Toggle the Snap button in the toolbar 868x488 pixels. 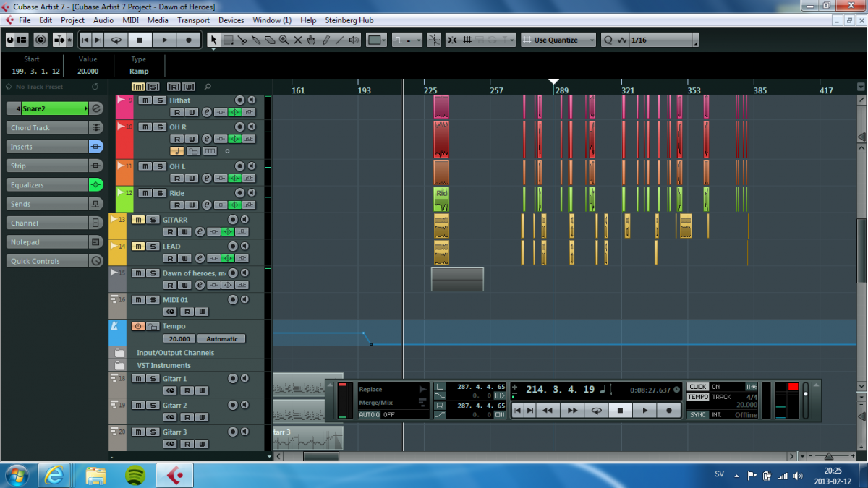pos(453,40)
